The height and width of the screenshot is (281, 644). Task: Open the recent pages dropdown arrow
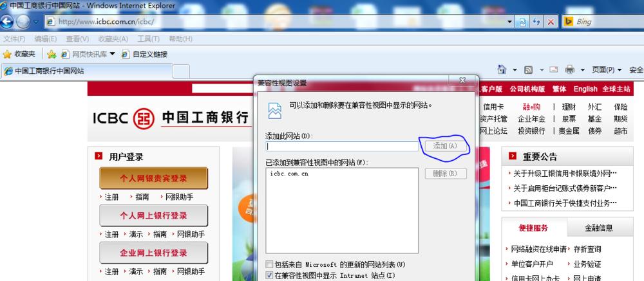[x=35, y=22]
